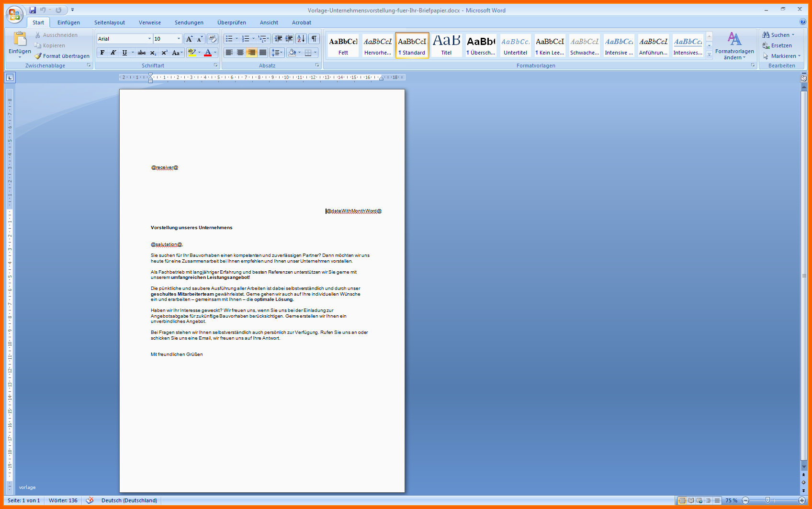Click the large Einfügen paste icon
The image size is (812, 509).
(20, 39)
